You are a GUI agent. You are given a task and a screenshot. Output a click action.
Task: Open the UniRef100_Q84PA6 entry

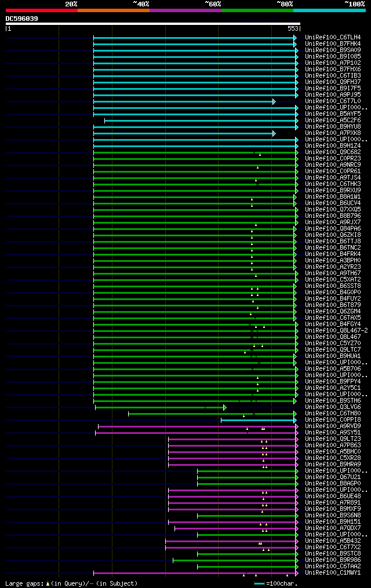point(333,229)
